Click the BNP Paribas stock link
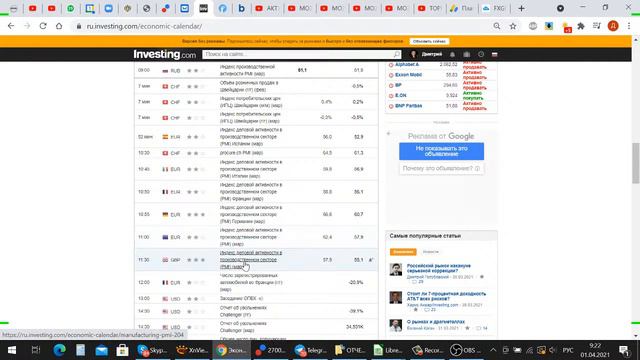Screen dimensions: 640x360 tap(409, 106)
